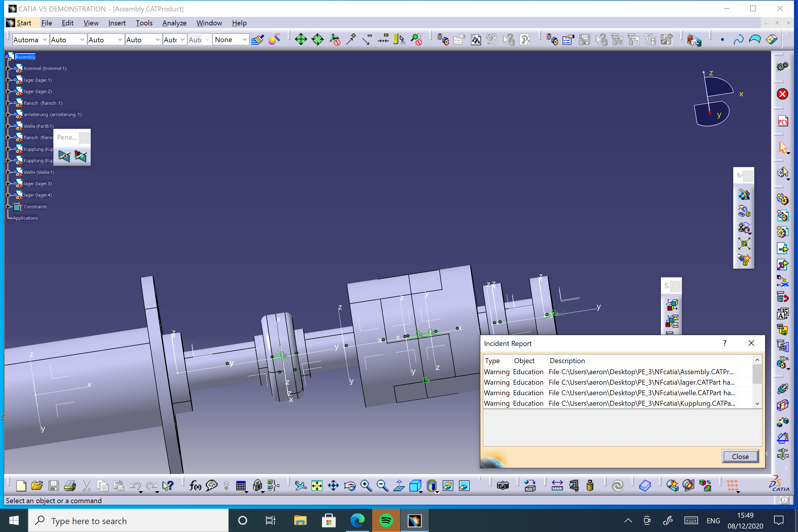Click the ? help button in Incident Report
The image size is (798, 532).
pyautogui.click(x=725, y=343)
